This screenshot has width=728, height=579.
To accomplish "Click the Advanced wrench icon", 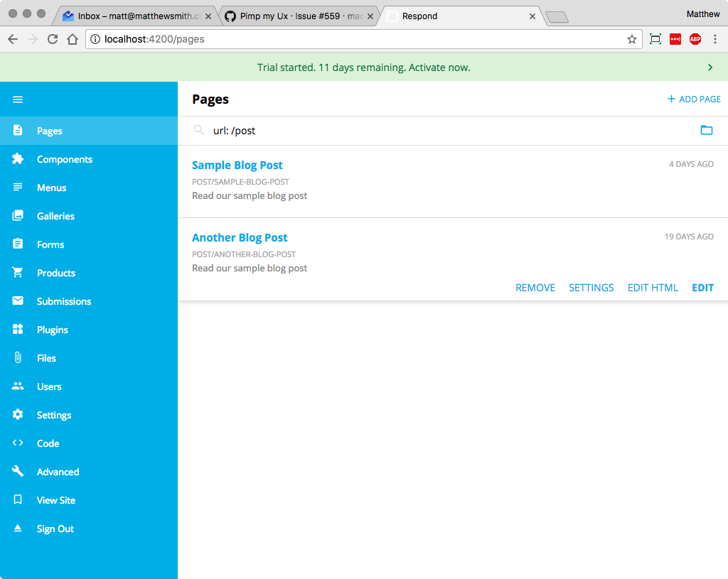I will tap(18, 471).
